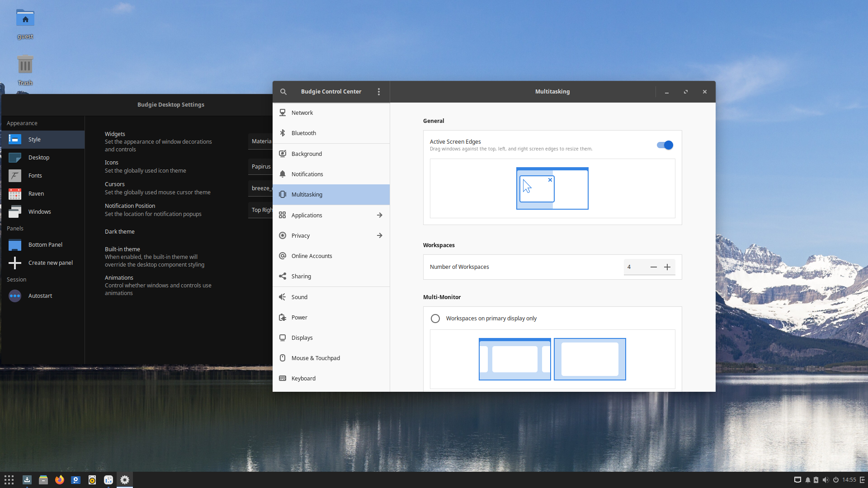This screenshot has height=488, width=868.
Task: Open Autostart in Budgie Desktop Settings
Action: (43, 296)
